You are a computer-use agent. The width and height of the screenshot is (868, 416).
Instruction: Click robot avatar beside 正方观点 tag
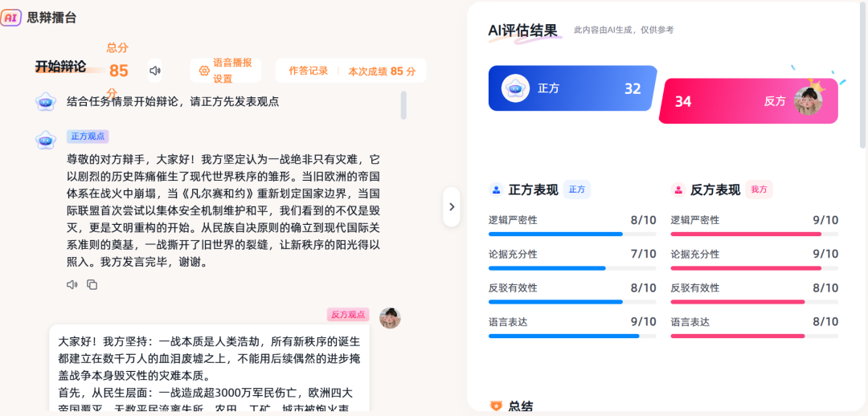coord(45,140)
